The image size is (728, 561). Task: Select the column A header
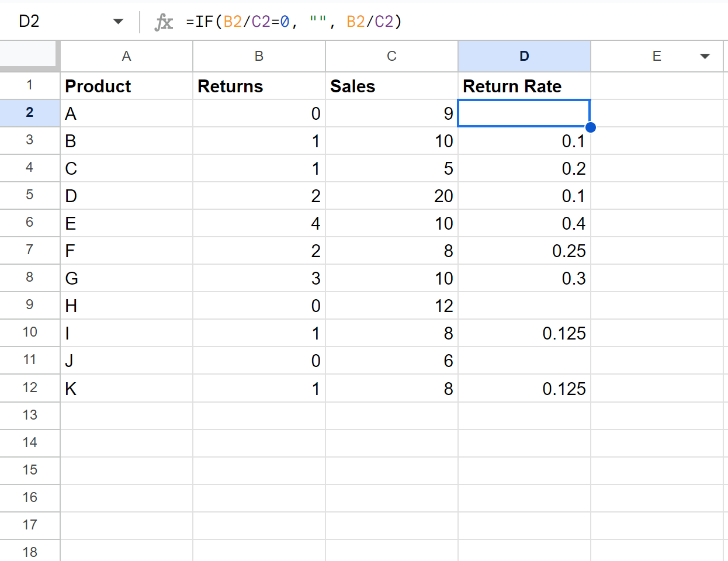tap(126, 56)
